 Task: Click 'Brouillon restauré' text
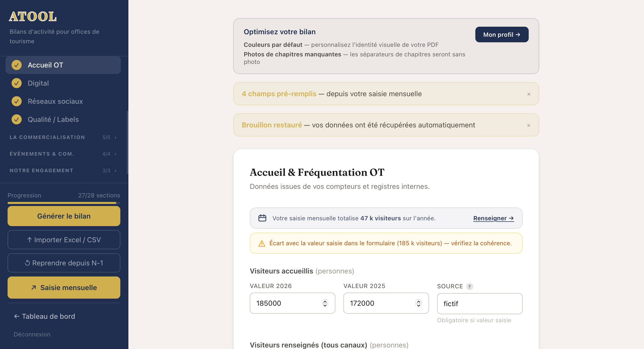272,125
